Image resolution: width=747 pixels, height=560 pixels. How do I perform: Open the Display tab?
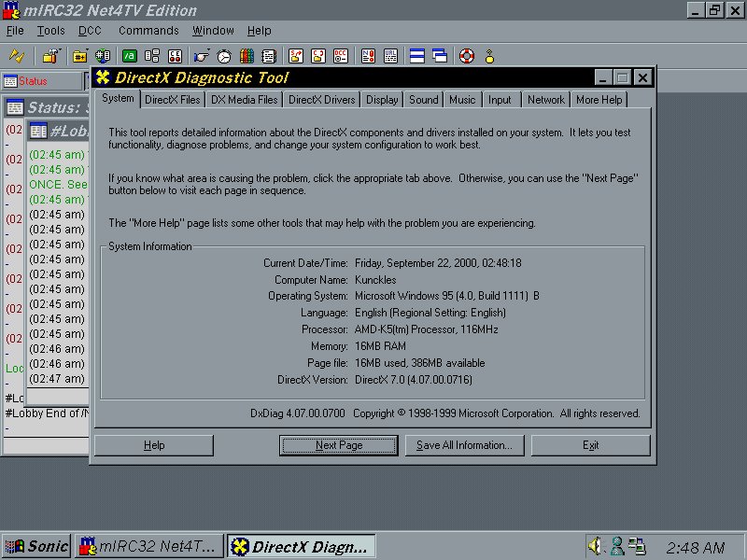(382, 100)
